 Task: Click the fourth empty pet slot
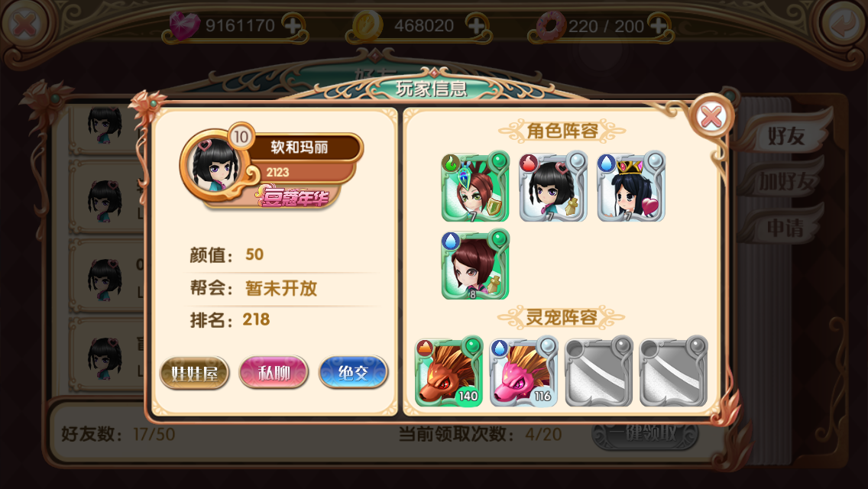pyautogui.click(x=674, y=372)
